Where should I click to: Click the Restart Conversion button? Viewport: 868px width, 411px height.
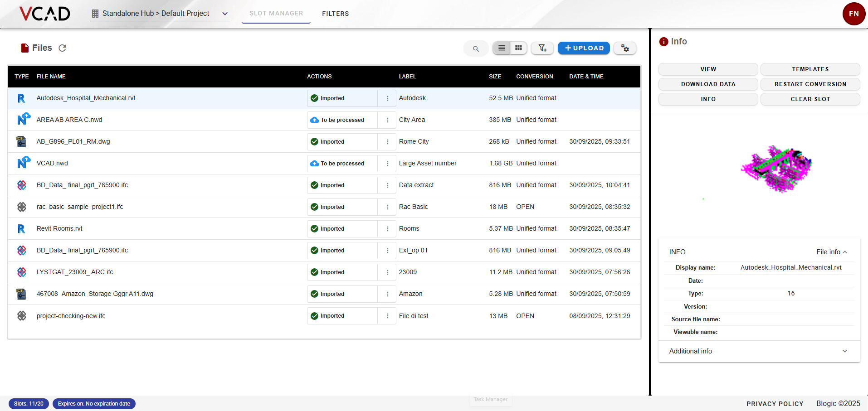[810, 84]
